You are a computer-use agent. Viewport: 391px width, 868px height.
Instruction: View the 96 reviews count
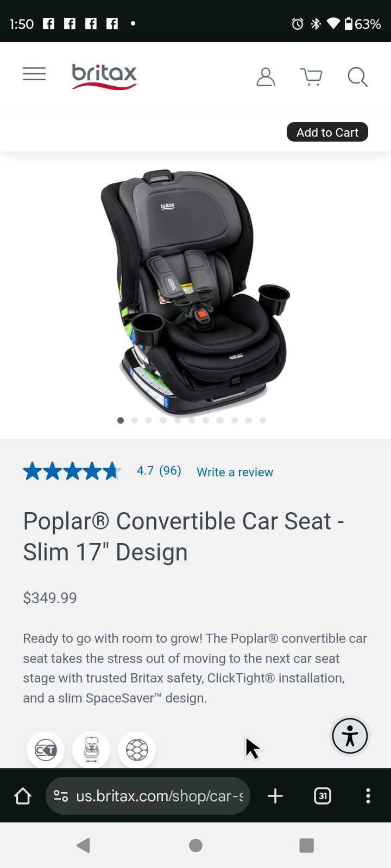tap(170, 470)
